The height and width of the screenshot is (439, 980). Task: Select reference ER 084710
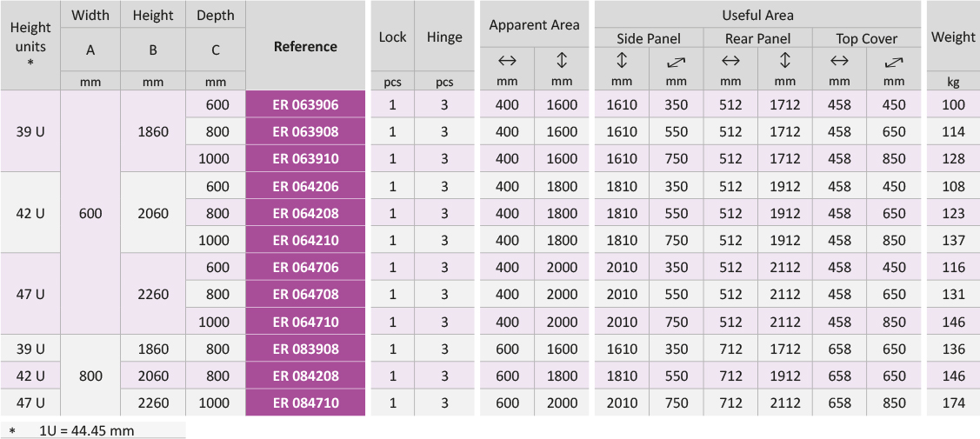tap(305, 403)
